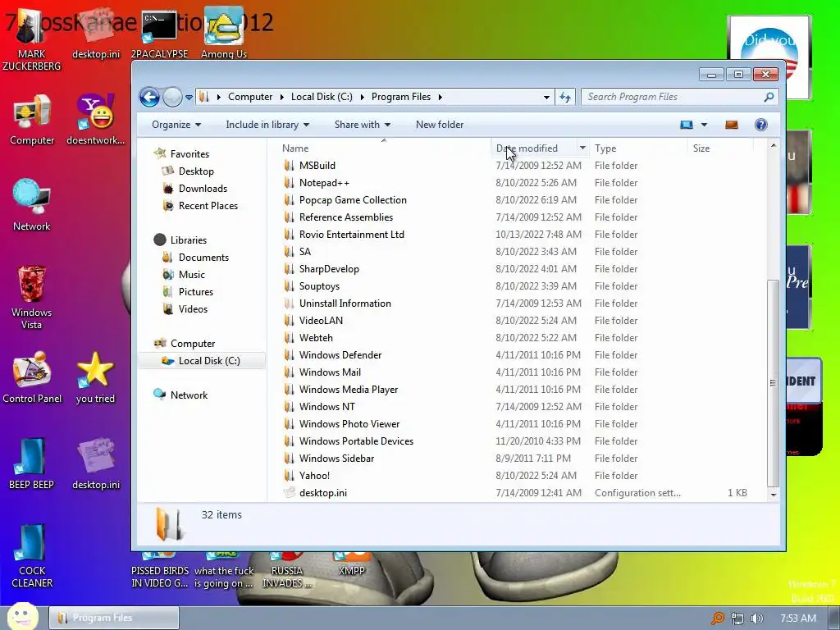Click the Change your view icon

[x=687, y=125]
